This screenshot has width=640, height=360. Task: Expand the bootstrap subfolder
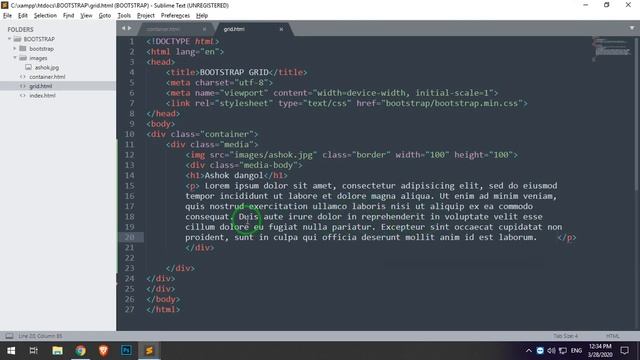tap(15, 49)
